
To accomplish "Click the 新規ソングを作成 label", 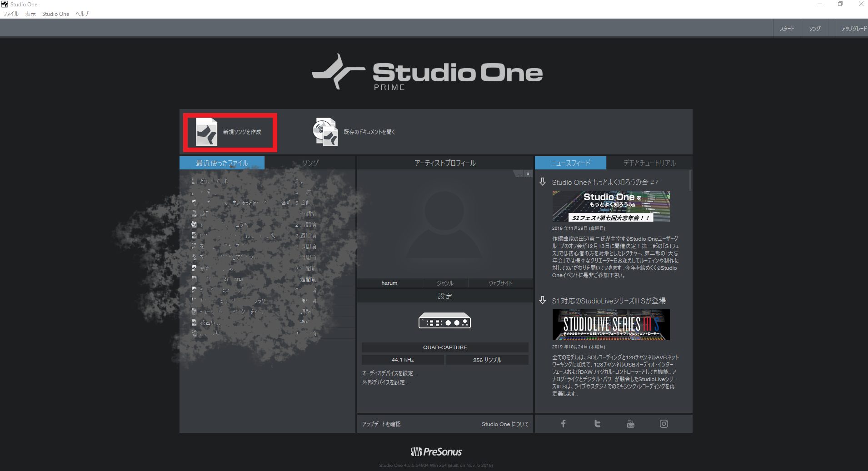I will click(x=242, y=132).
